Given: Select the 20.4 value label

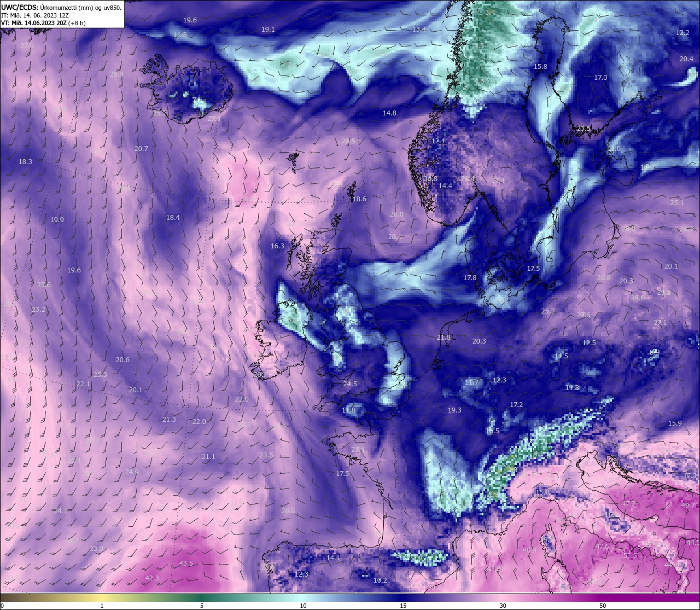Looking at the screenshot, I should point(686,59).
